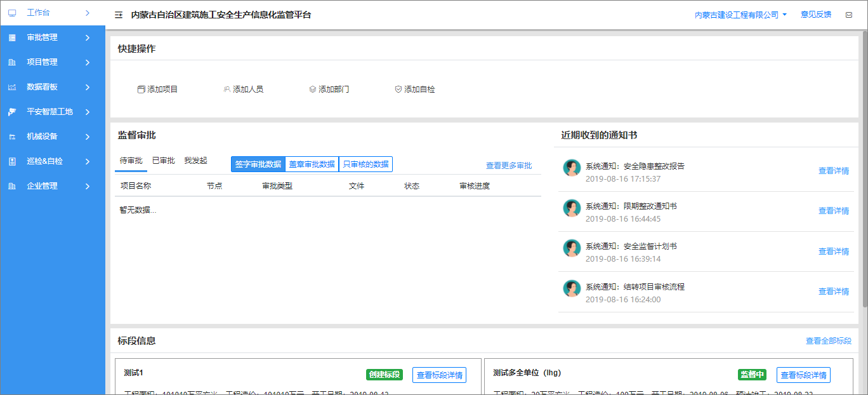Click 查看更多审批 link
Viewport: 868px width, 395px height.
509,166
